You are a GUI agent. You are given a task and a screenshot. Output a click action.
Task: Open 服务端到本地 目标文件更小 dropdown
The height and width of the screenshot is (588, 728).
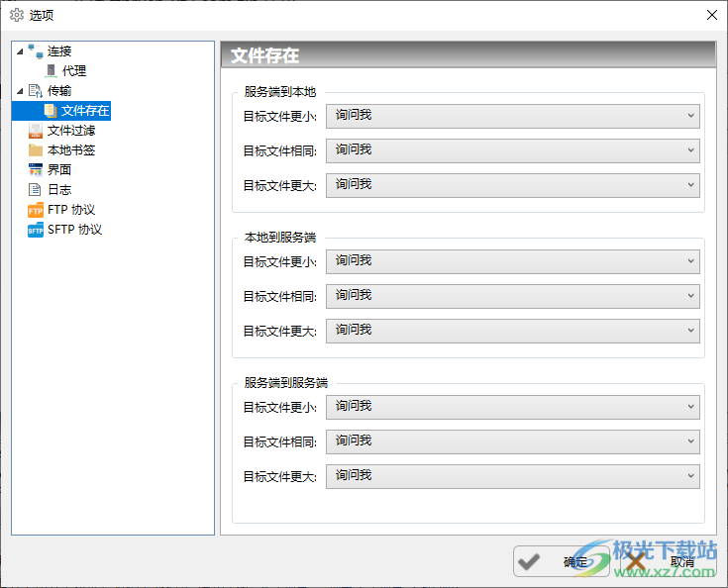tap(513, 116)
